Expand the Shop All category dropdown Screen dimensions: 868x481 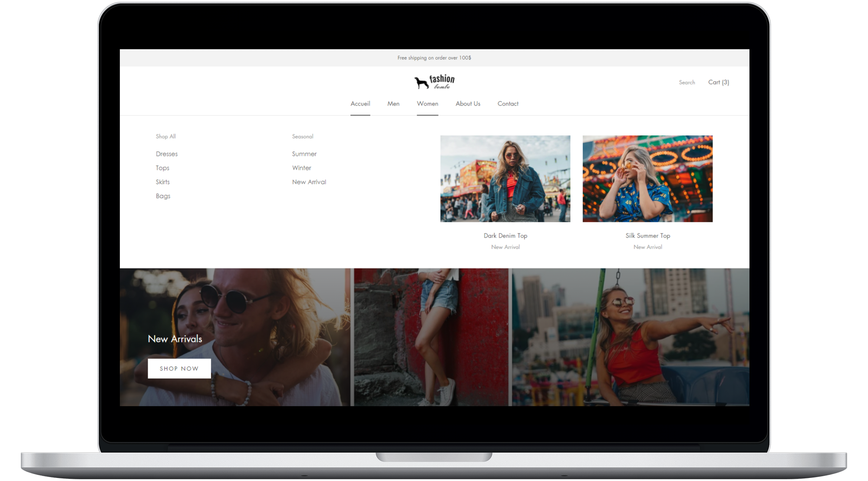tap(166, 136)
